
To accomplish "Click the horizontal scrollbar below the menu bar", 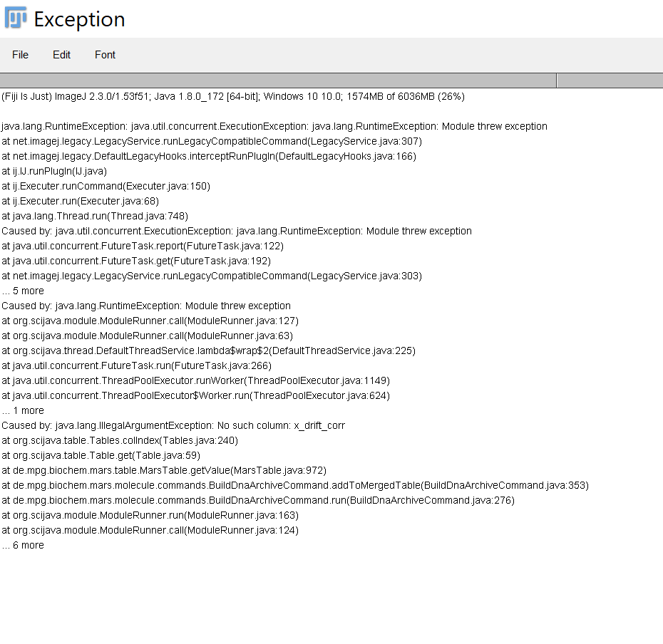I will pos(278,80).
